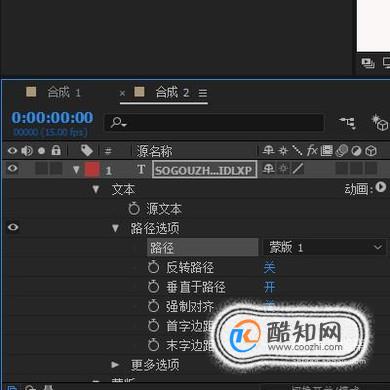Expand the 更多选项 group
Viewport: 390px width, 390px height.
pyautogui.click(x=115, y=364)
